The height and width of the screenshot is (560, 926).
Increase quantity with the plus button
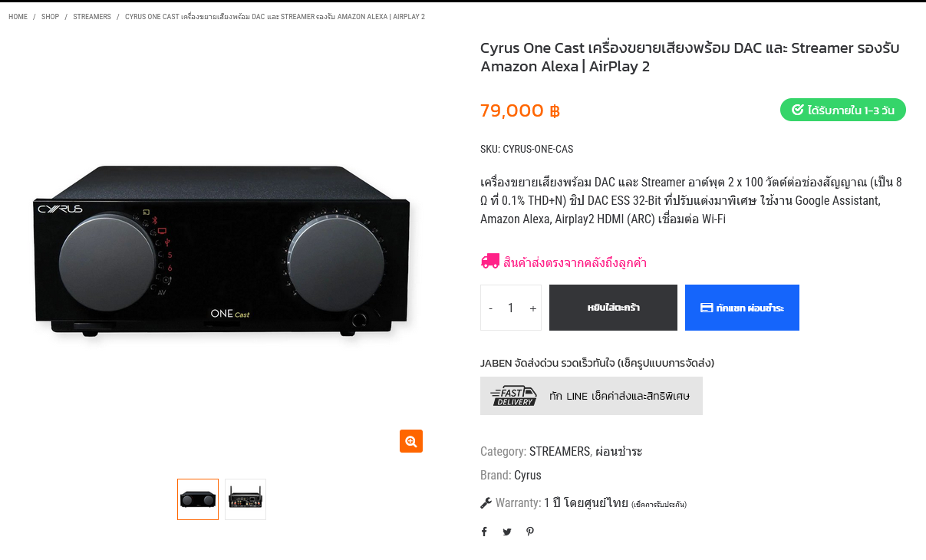click(533, 308)
